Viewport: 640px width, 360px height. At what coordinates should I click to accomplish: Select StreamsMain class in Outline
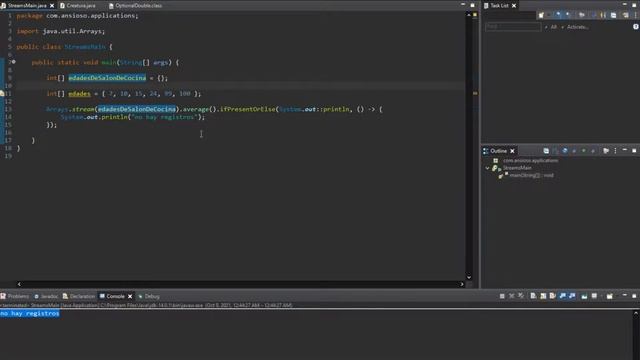coord(517,168)
